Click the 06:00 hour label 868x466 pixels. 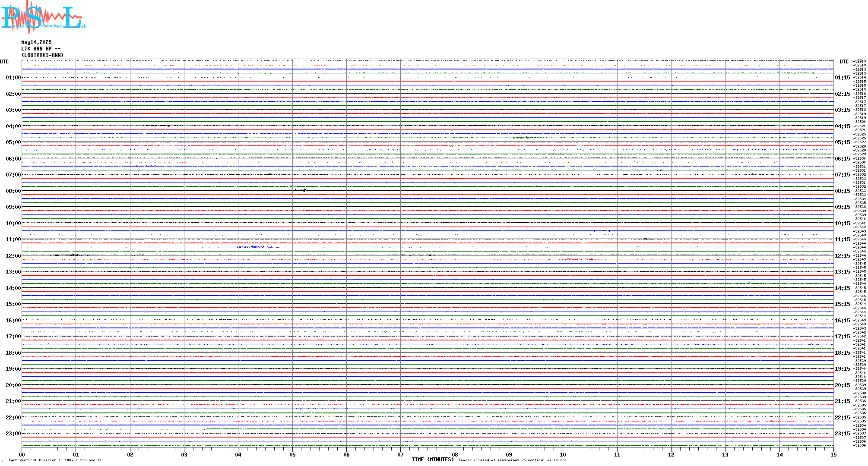coord(13,159)
